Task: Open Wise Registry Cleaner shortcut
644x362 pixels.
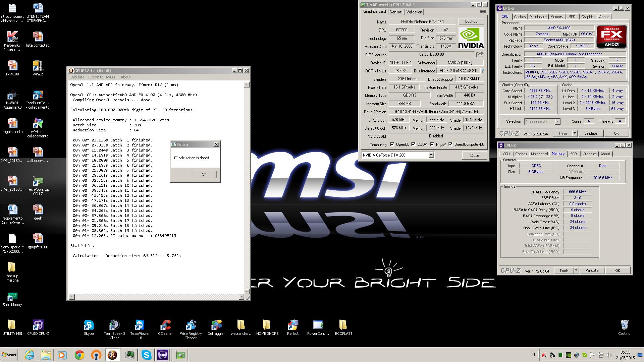Action: tap(191, 329)
